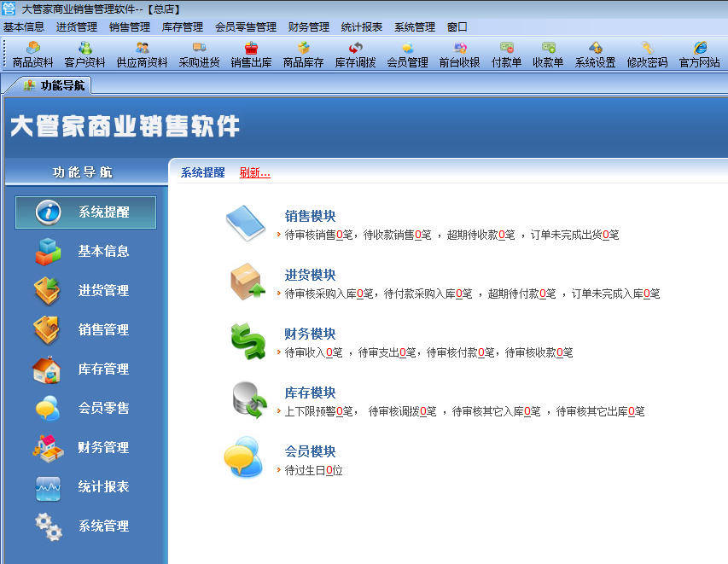Click the 销售模块 heading
Viewport: 728px width, 564px height.
310,217
